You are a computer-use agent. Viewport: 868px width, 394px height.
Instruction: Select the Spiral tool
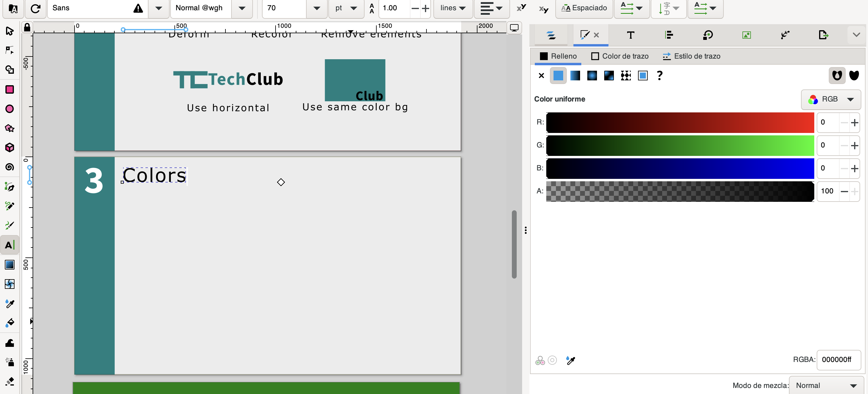click(9, 167)
